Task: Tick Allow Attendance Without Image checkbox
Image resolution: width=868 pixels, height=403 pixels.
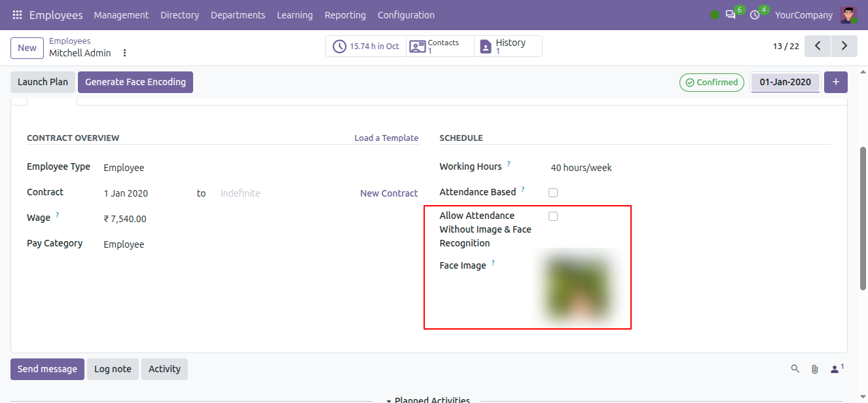Action: click(553, 216)
